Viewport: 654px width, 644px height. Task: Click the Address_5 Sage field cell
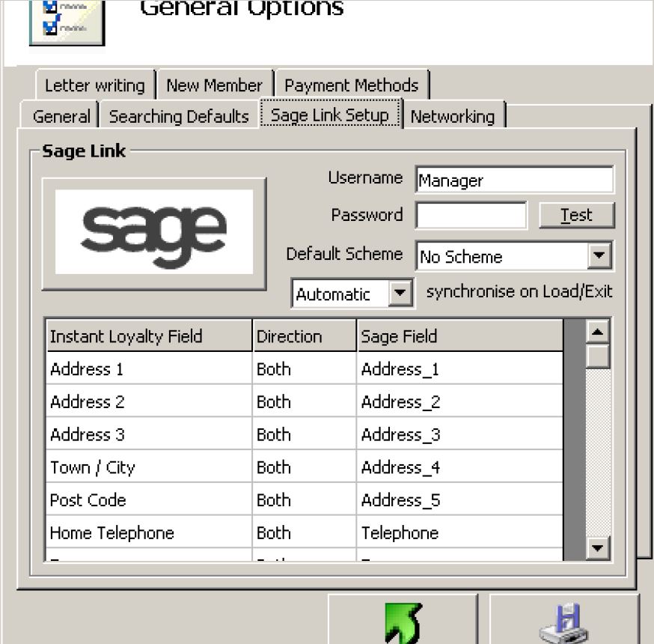(x=460, y=499)
